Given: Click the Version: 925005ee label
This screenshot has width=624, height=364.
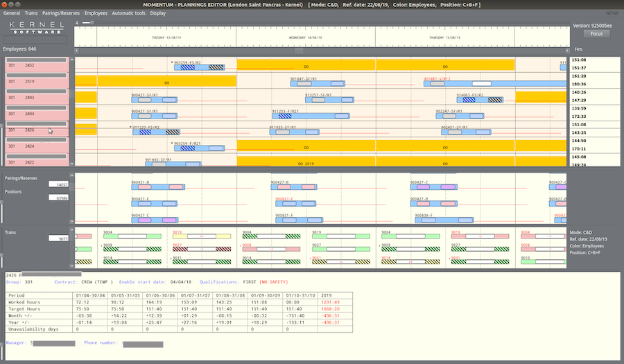Looking at the screenshot, I should 592,26.
